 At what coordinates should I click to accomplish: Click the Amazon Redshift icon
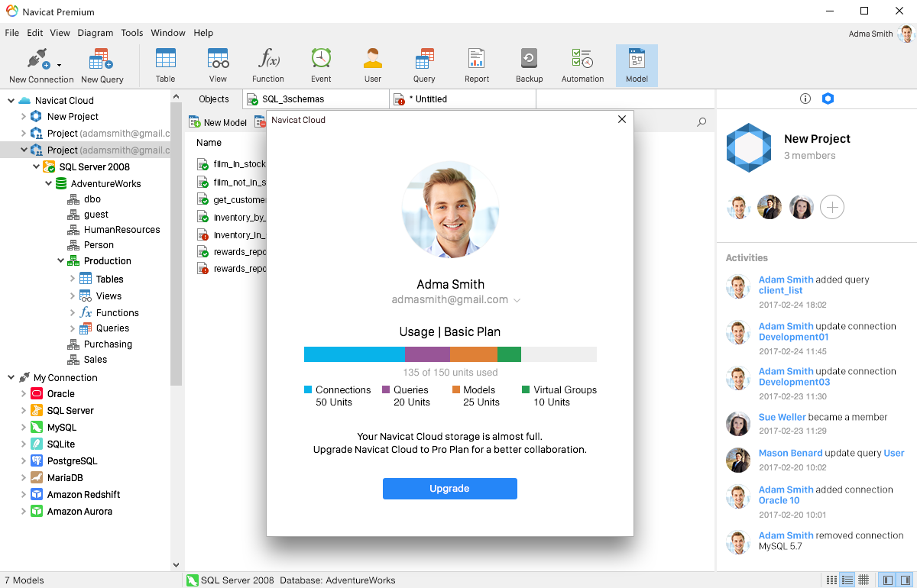[36, 495]
